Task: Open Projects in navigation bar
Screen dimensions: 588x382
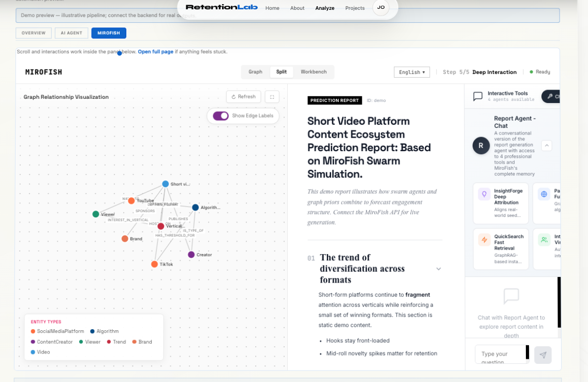Action: (x=355, y=8)
